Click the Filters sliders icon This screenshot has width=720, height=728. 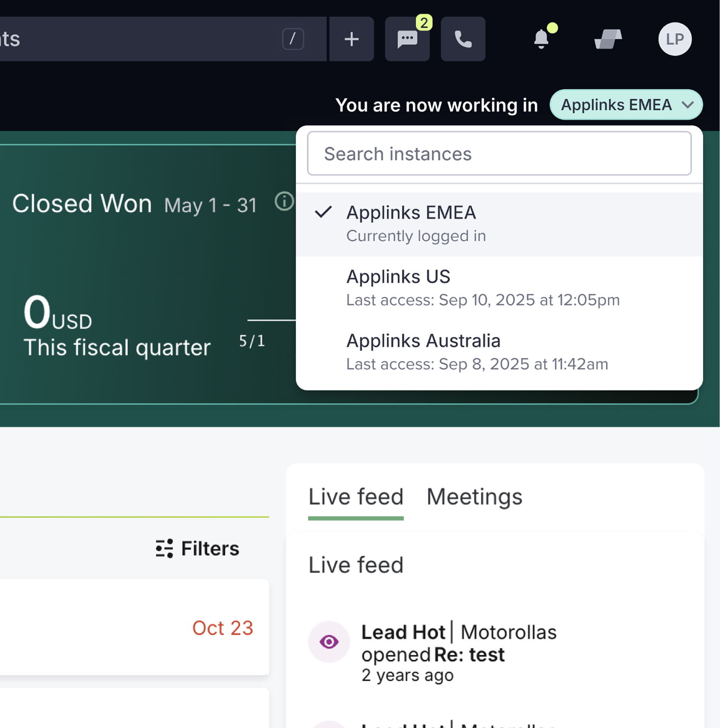[x=164, y=548]
